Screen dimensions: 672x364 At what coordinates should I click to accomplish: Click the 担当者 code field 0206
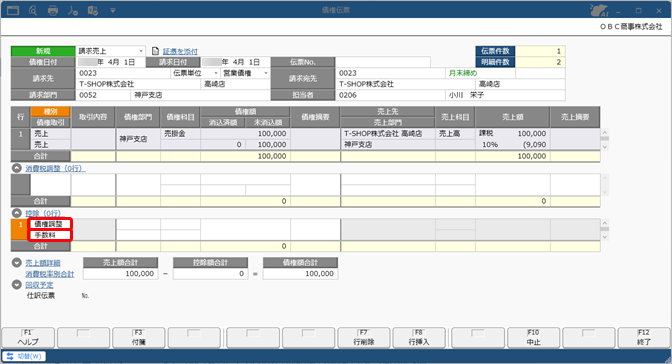(390, 95)
